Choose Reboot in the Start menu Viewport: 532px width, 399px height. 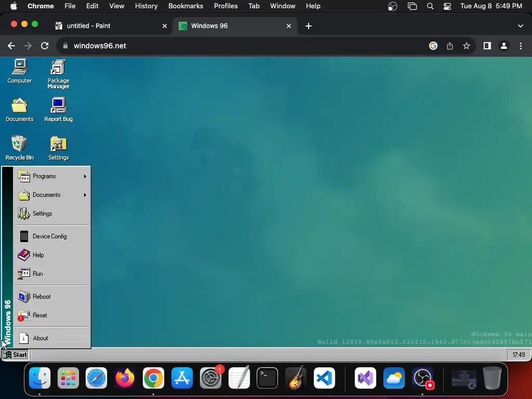click(x=52, y=297)
